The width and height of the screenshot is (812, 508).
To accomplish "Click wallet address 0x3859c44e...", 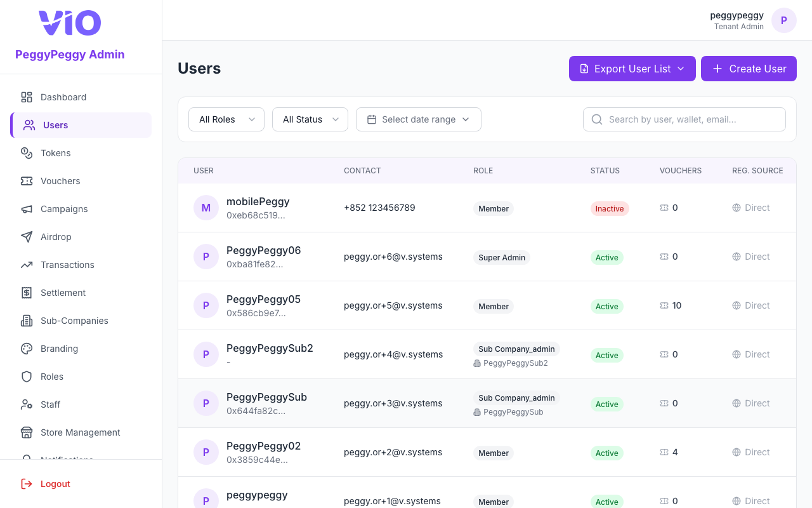I will point(257,460).
